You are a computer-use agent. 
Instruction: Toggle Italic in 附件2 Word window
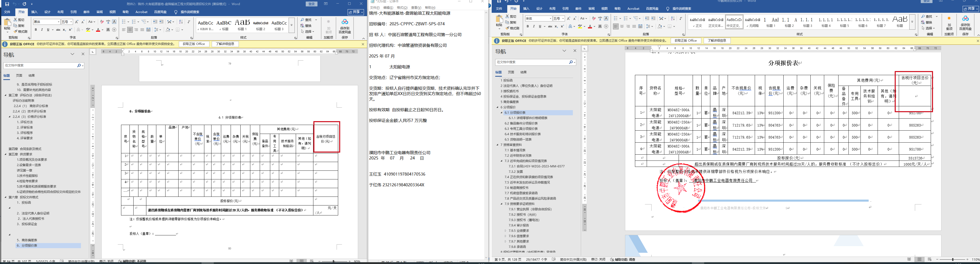(x=42, y=30)
